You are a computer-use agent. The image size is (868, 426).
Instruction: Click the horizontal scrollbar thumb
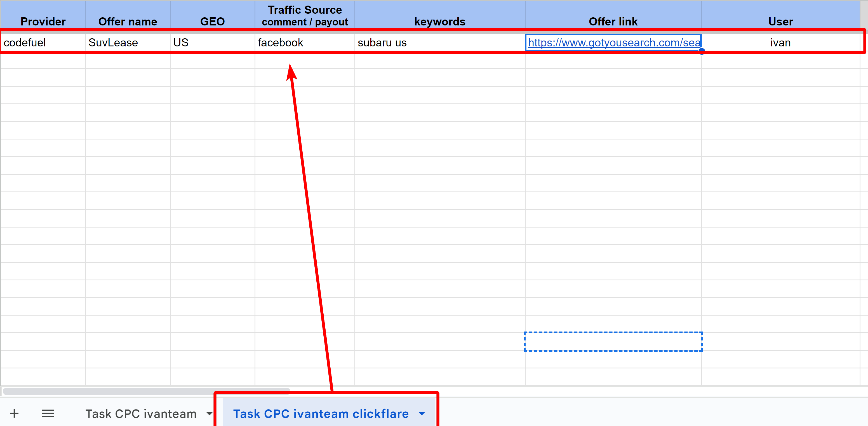pos(146,391)
